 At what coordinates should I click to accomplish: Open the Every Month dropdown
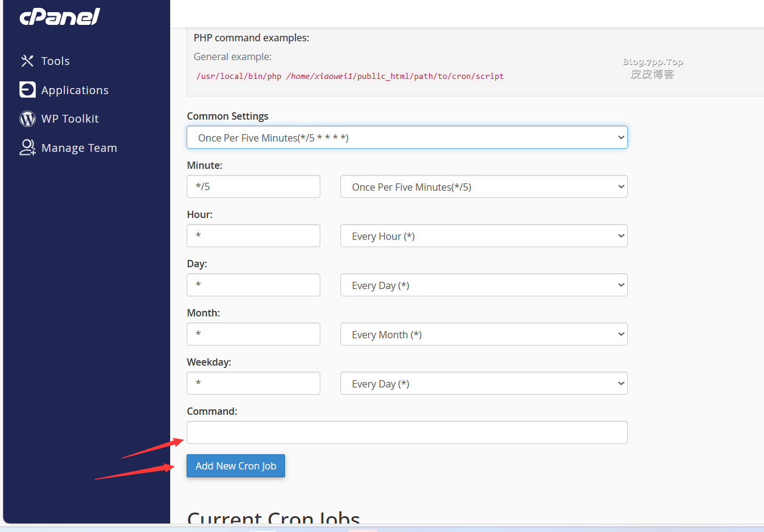click(x=483, y=335)
